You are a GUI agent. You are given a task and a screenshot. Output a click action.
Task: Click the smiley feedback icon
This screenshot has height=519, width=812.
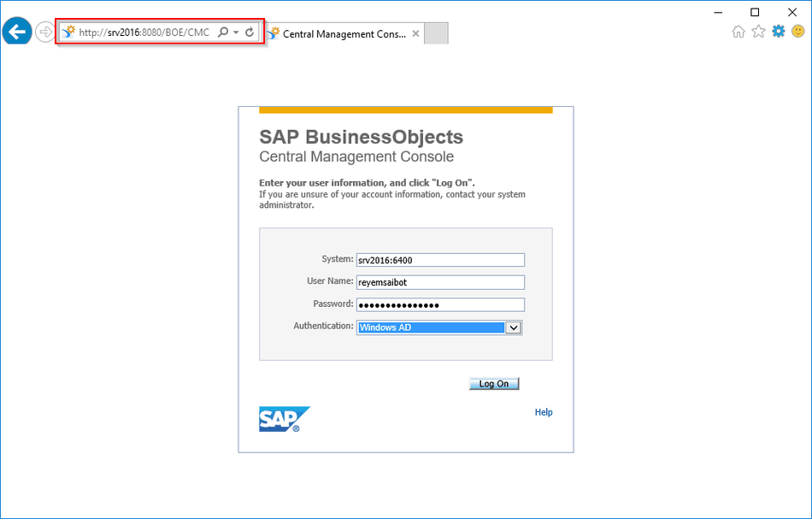coord(798,32)
